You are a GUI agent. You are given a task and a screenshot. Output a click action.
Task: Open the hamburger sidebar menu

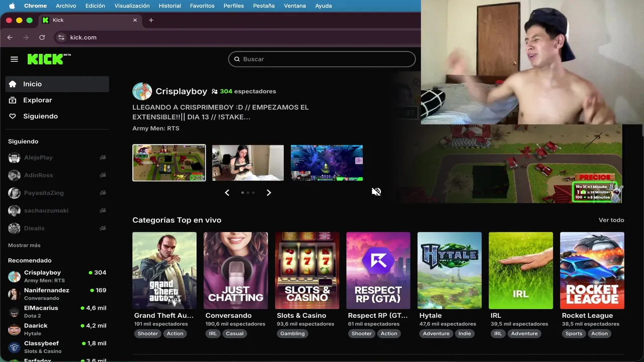14,59
